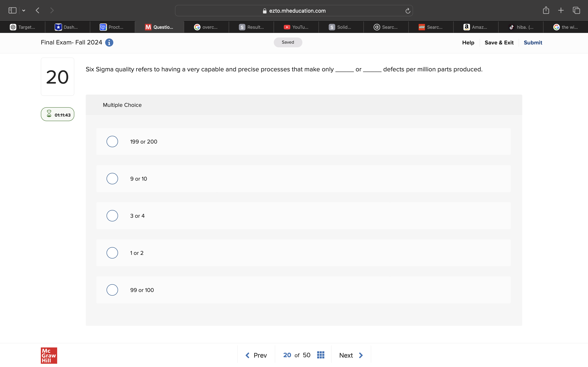Select the answer "3 or 4"
Viewport: 588px width, 367px height.
pyautogui.click(x=112, y=216)
